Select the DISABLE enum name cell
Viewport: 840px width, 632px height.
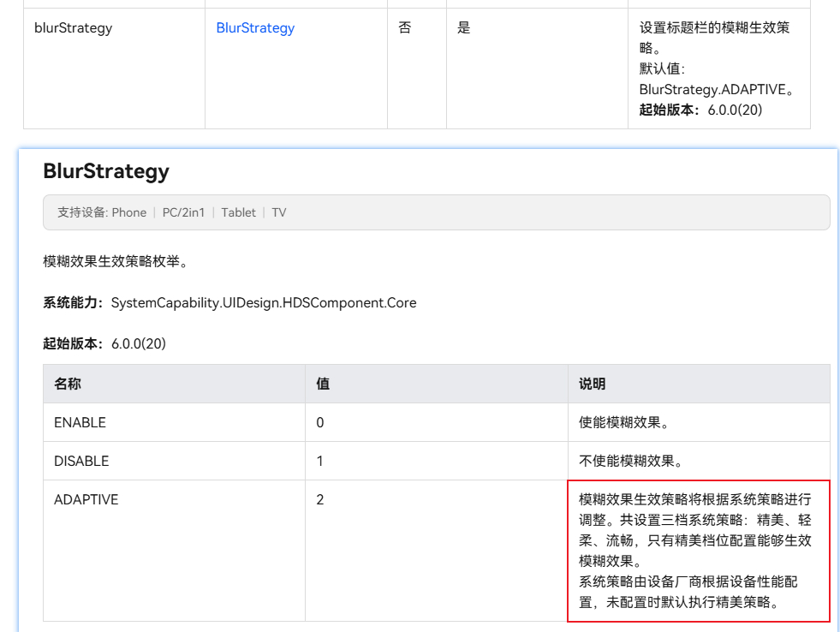pyautogui.click(x=81, y=461)
